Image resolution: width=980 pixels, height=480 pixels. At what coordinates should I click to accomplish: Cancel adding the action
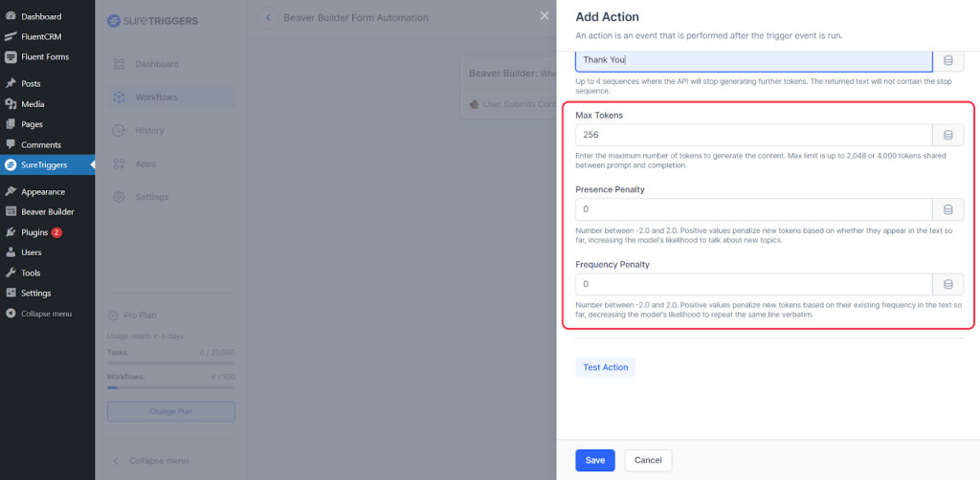pyautogui.click(x=648, y=460)
